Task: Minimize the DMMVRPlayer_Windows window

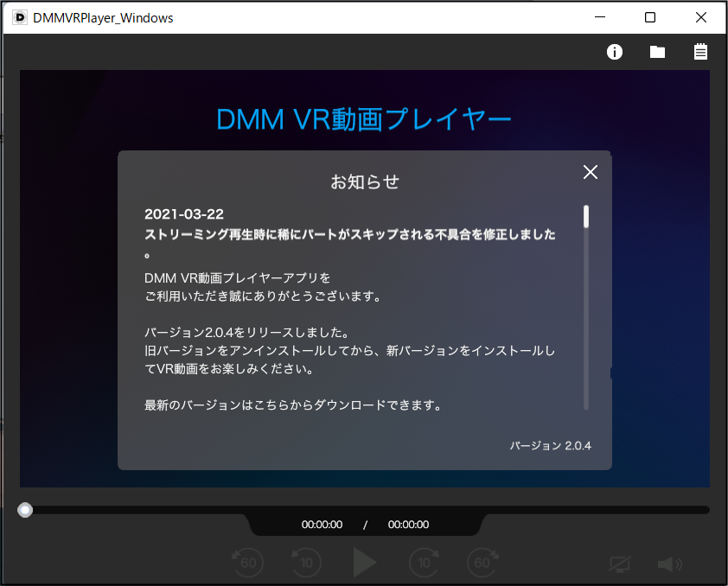Action: [x=600, y=17]
